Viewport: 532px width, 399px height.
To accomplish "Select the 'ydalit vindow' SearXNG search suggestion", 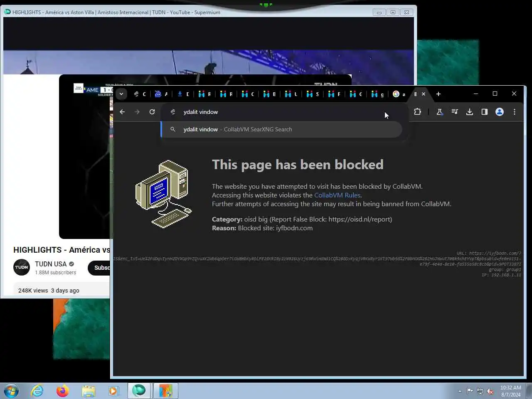I will (x=281, y=129).
